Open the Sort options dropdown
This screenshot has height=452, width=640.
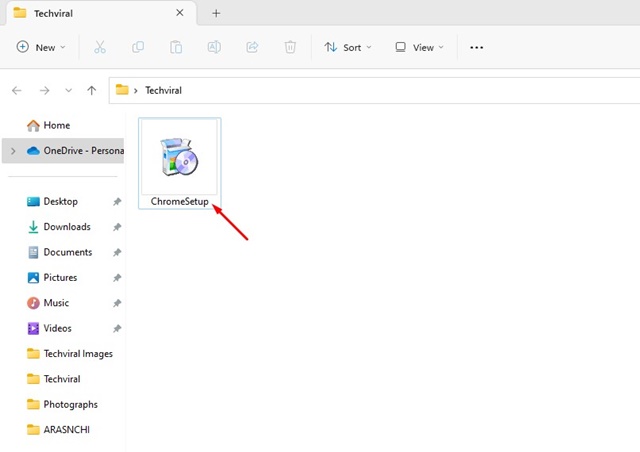click(x=348, y=47)
